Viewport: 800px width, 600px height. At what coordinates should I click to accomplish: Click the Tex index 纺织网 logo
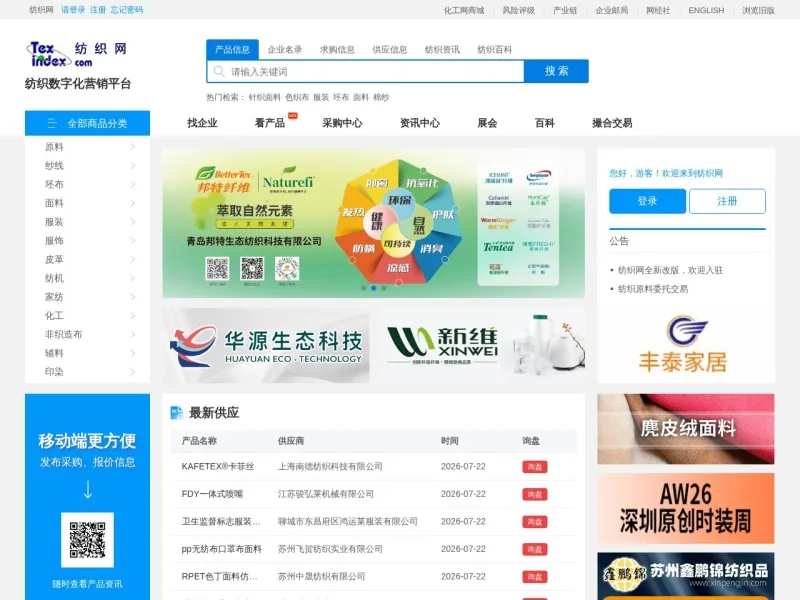(77, 55)
